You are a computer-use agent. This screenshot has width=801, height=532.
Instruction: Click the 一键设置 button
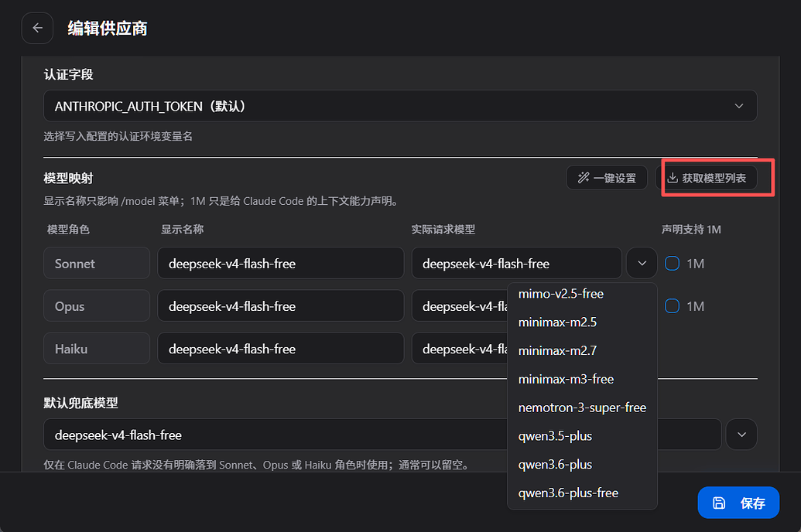point(607,178)
